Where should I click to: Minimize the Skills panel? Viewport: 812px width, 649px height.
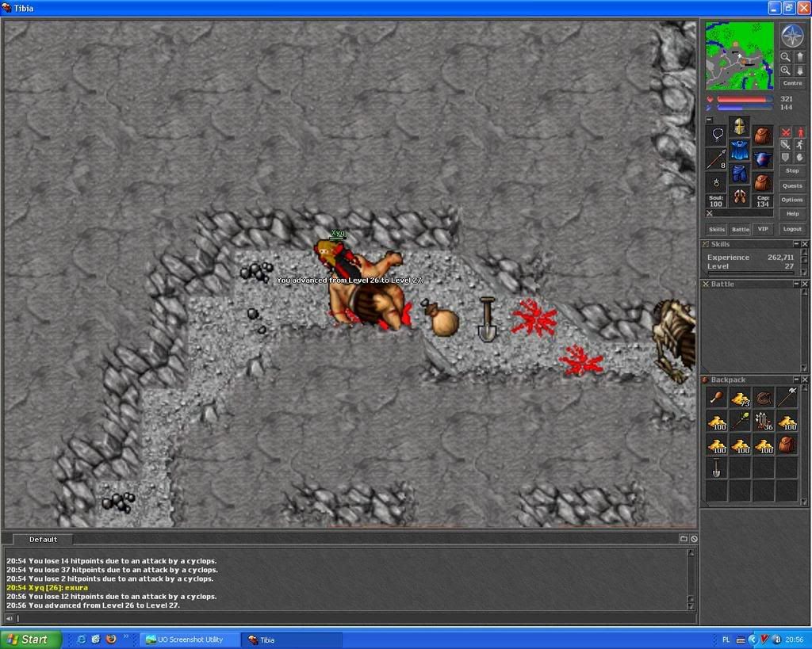(796, 244)
